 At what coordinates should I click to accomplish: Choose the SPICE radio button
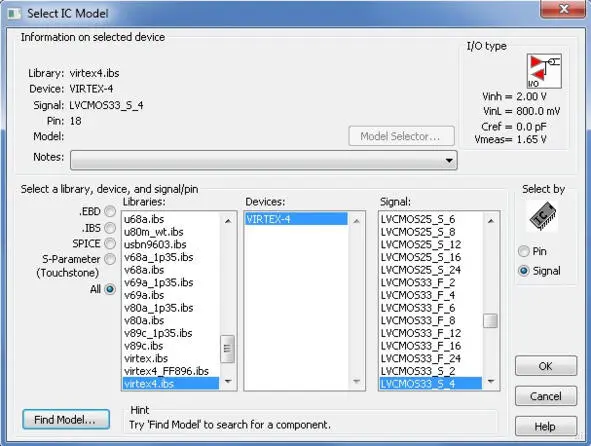[x=110, y=244]
